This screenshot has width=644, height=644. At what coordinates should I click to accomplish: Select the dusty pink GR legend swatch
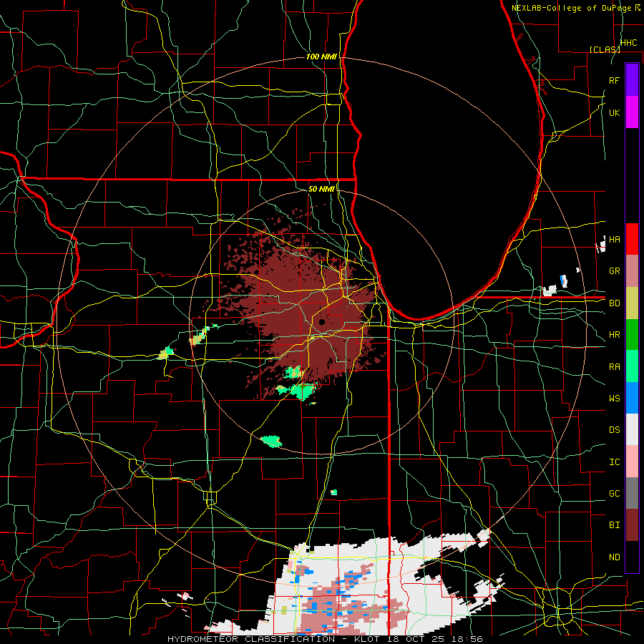[x=632, y=271]
